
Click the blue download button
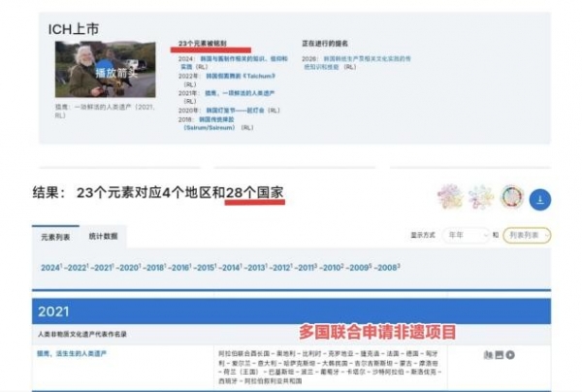(540, 200)
